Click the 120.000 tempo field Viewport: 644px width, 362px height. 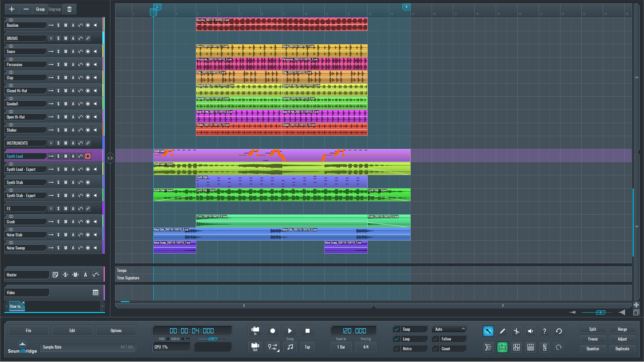pos(354,331)
